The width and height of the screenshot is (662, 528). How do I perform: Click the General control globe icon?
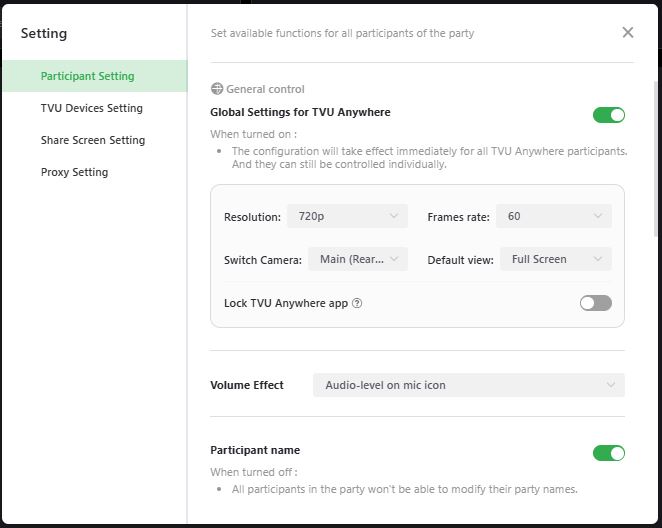coord(217,89)
